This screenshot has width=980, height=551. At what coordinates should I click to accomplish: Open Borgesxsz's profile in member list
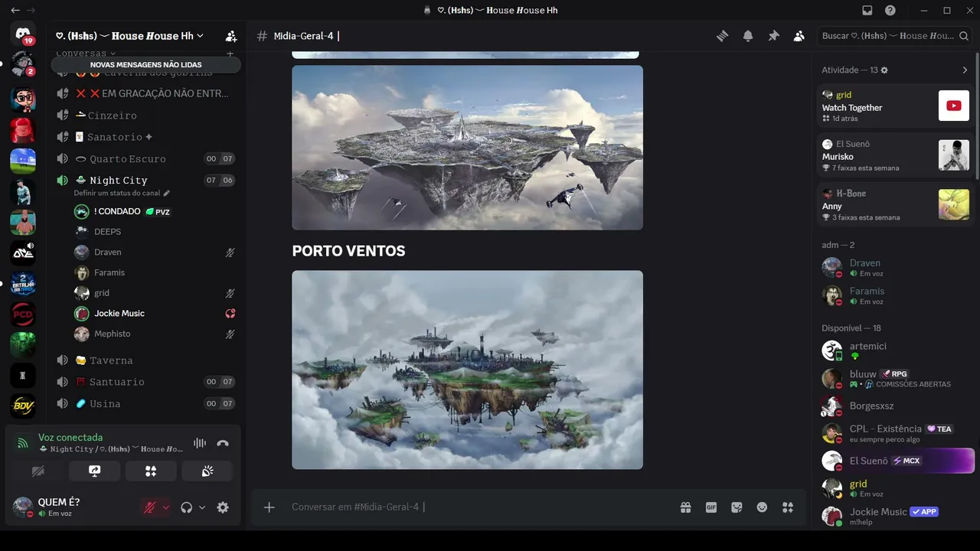(x=896, y=406)
